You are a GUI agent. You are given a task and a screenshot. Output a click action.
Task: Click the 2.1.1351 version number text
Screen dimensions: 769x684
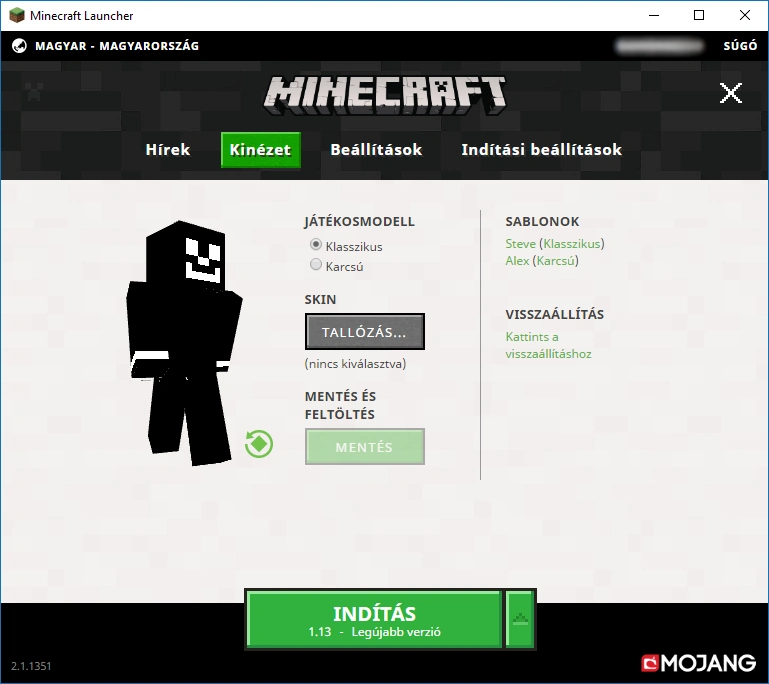[x=31, y=666]
